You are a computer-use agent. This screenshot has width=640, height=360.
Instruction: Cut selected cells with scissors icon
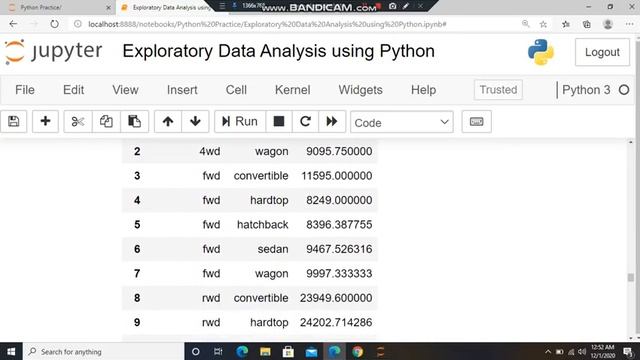pos(78,121)
